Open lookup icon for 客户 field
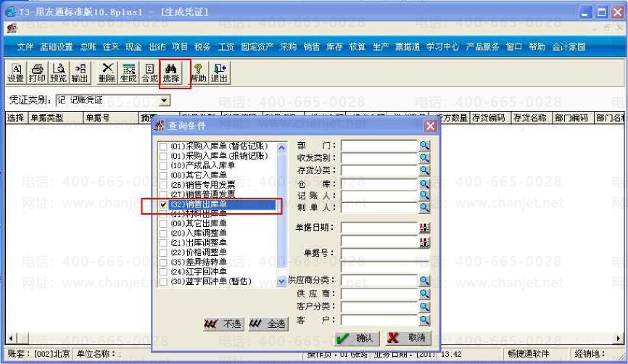Screen dimensions: 628x364 [x=424, y=320]
